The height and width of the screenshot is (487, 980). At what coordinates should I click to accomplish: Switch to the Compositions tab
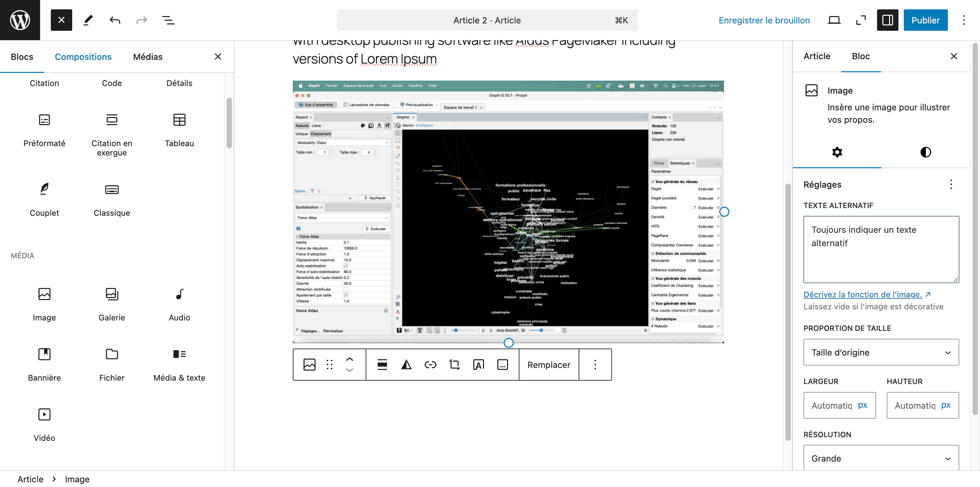tap(83, 57)
